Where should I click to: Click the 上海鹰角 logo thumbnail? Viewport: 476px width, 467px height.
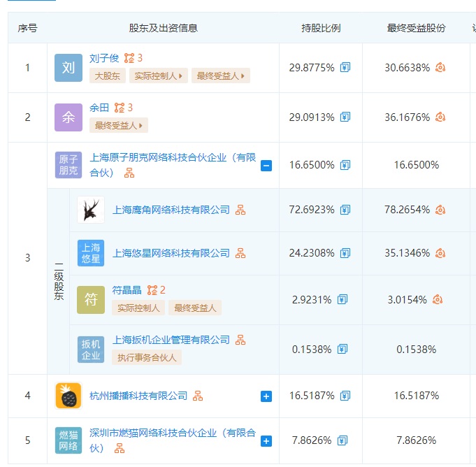91,210
